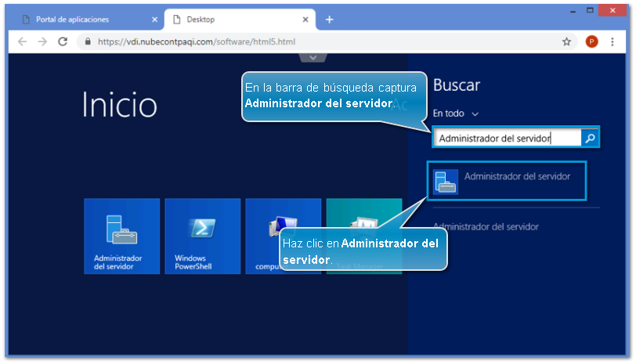Open the Chrome profile avatar
The image size is (636, 364).
[x=592, y=41]
